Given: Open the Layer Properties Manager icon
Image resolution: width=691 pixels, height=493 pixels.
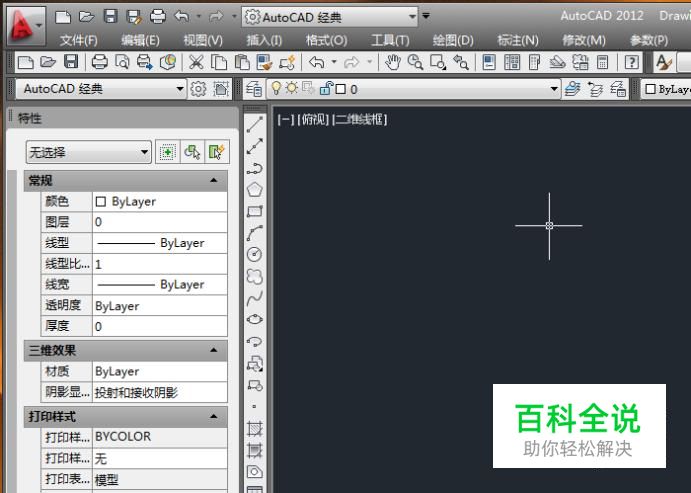Looking at the screenshot, I should click(x=254, y=89).
